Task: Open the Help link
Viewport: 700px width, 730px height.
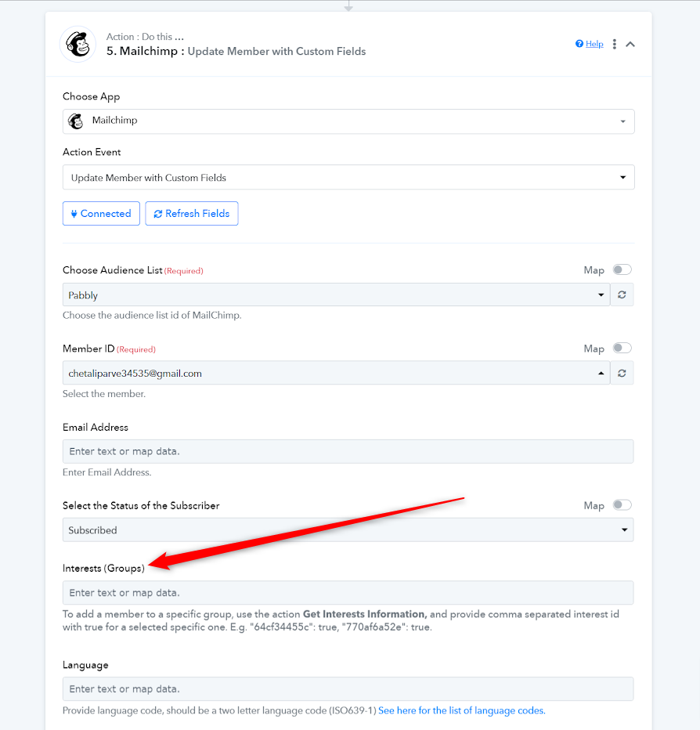Action: pyautogui.click(x=594, y=44)
